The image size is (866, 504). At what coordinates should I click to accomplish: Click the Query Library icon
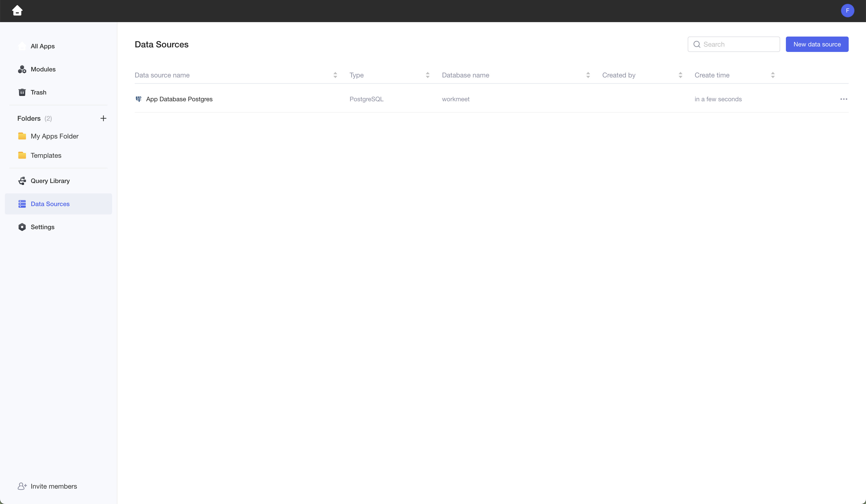coord(22,181)
